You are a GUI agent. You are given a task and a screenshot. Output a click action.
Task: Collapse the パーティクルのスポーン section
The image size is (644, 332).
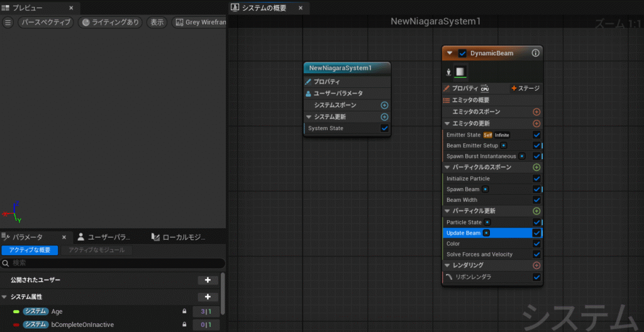tap(447, 167)
